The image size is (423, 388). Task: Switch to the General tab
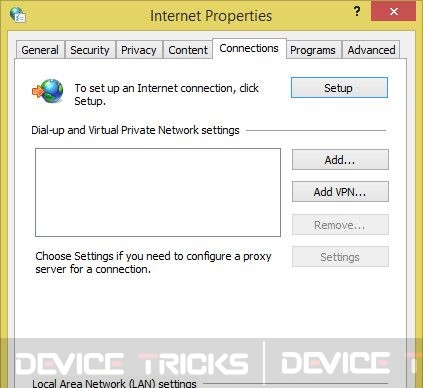coord(40,50)
